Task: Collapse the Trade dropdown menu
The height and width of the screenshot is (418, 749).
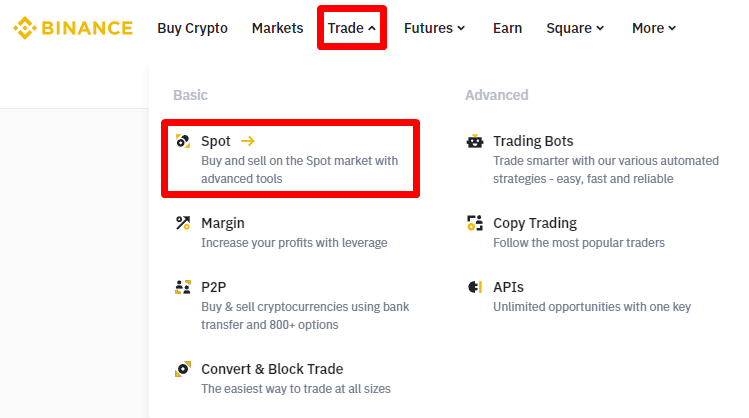Action: (351, 28)
